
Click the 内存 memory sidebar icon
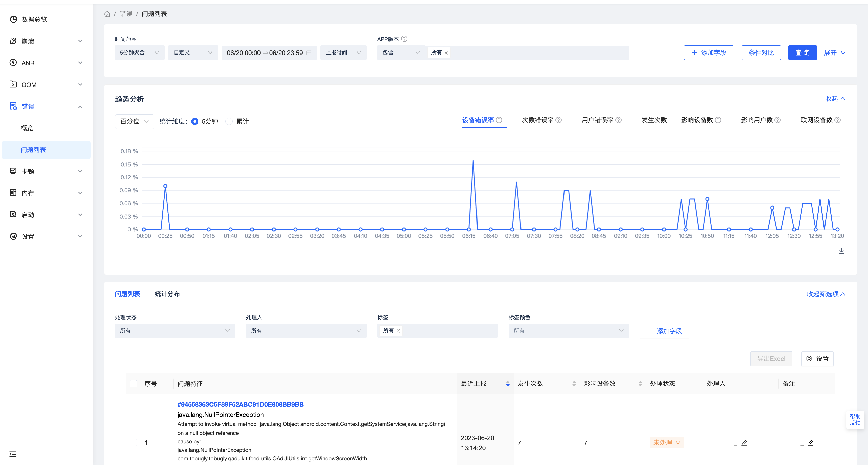[13, 193]
